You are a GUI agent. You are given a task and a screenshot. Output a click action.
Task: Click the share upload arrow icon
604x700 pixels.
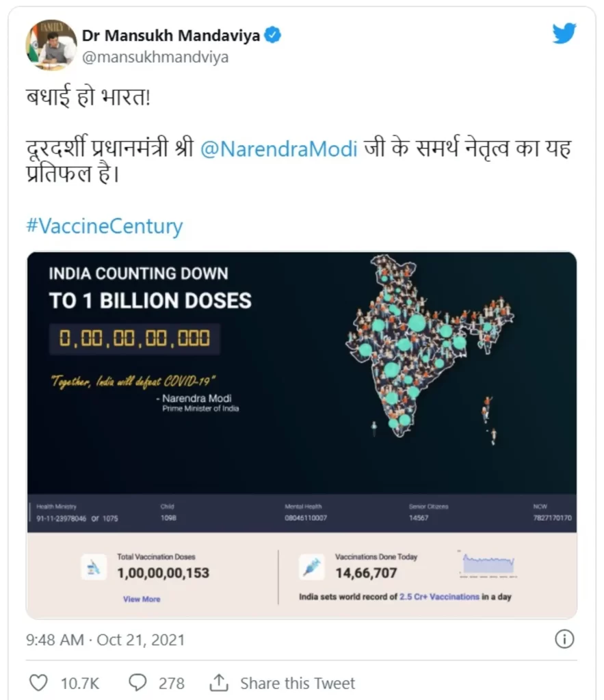[220, 682]
